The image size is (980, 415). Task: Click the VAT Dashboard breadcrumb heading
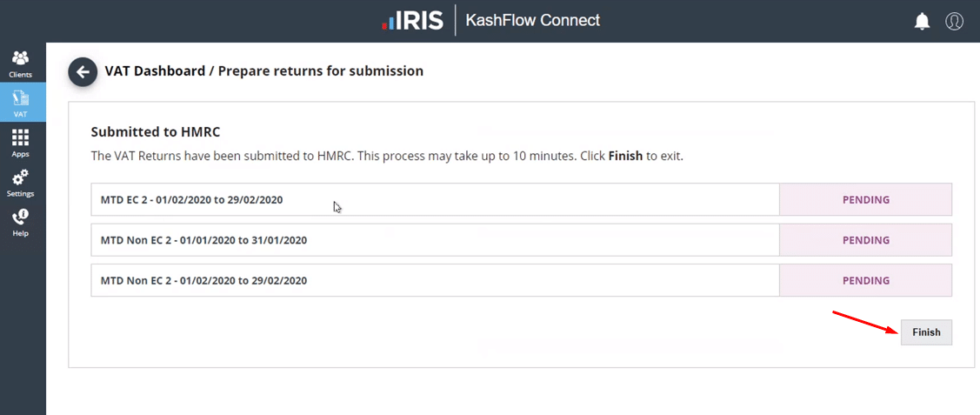pos(154,71)
